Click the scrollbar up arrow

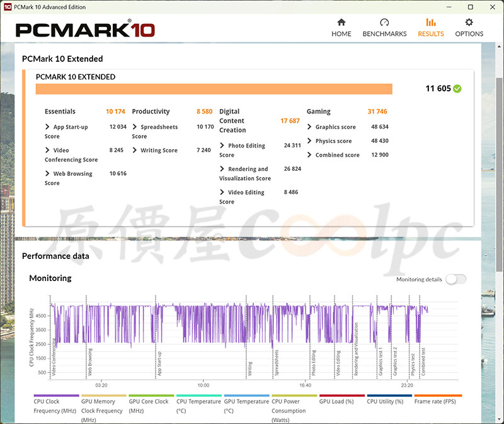(499, 47)
